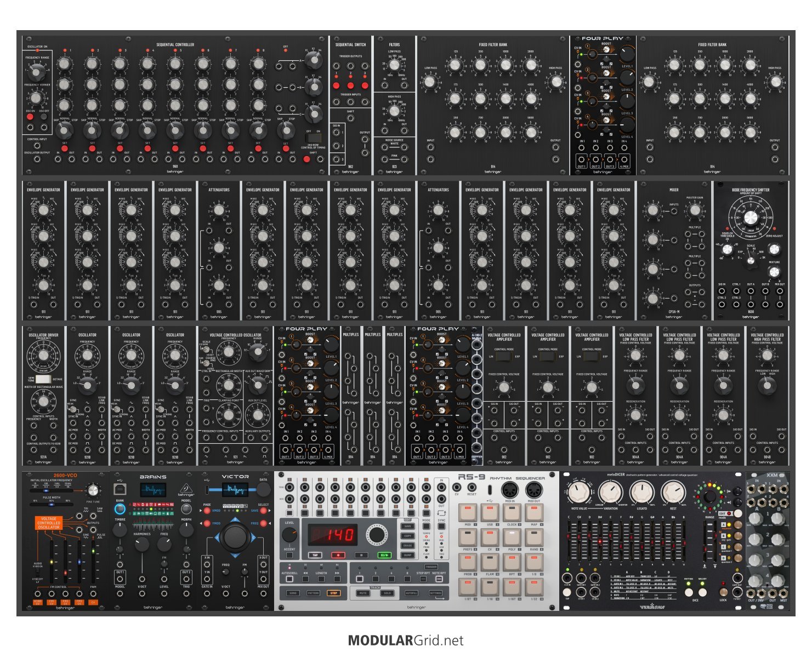The height and width of the screenshot is (652, 812).
Task: Click the length fast-forward button on RS-9
Action: [x=337, y=578]
